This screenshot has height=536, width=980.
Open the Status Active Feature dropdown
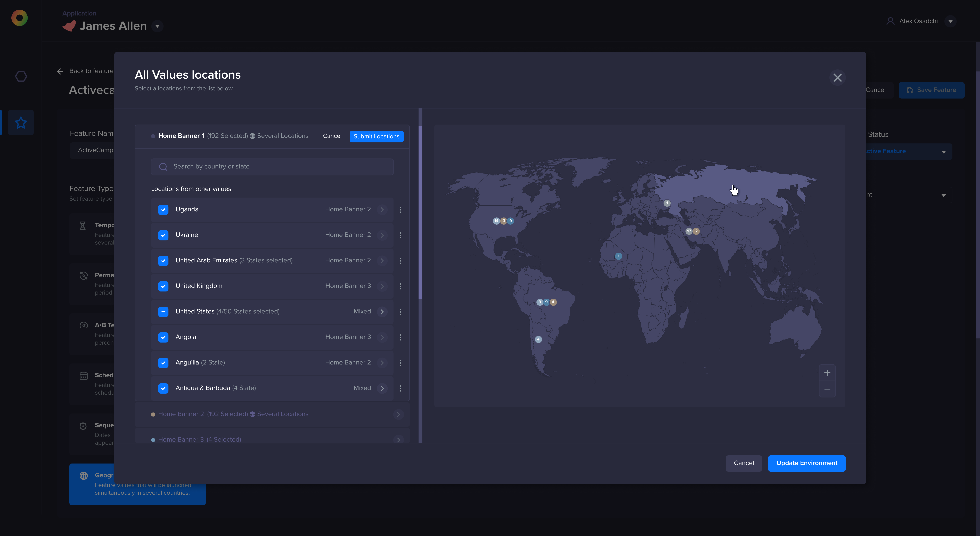click(x=909, y=151)
